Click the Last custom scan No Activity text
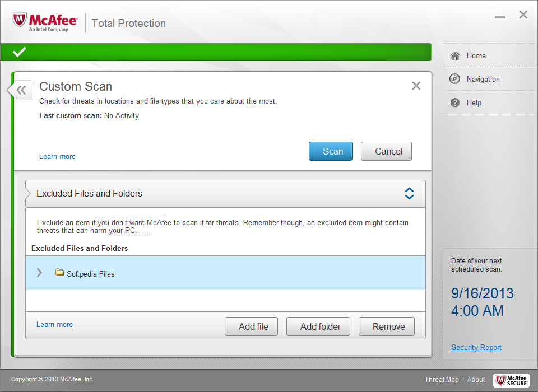The height and width of the screenshot is (392, 538). click(x=89, y=115)
